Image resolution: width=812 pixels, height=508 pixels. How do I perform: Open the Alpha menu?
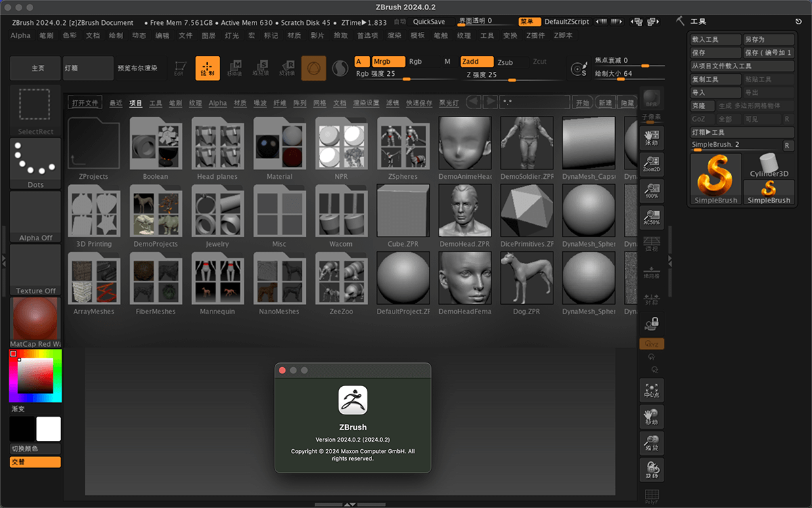point(20,35)
